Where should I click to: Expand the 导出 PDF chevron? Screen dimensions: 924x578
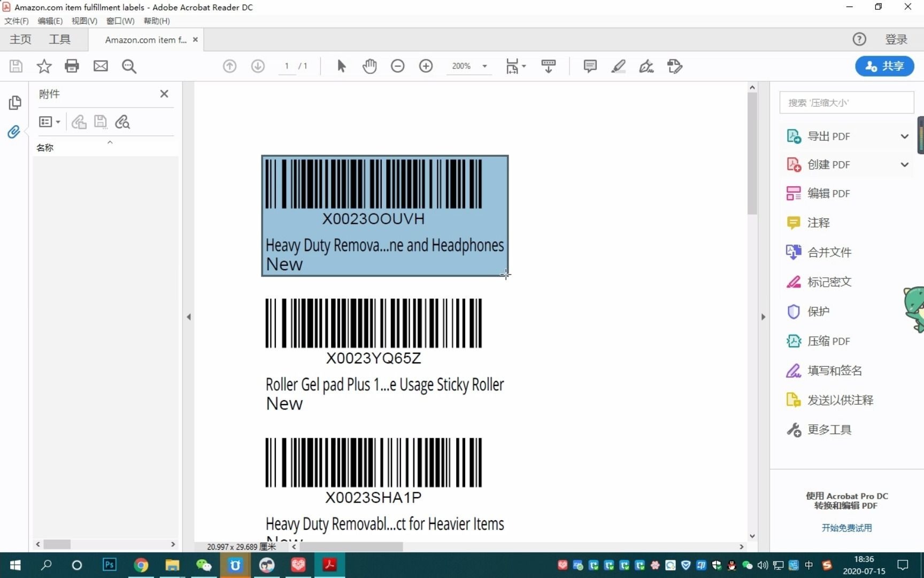coord(904,136)
